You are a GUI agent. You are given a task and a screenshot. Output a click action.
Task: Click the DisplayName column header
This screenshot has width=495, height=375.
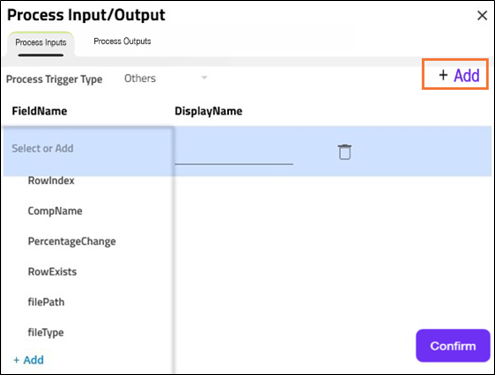[x=208, y=111]
